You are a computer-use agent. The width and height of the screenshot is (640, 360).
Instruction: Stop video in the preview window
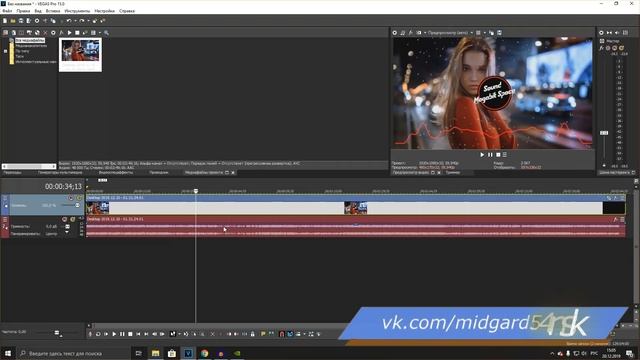[498, 155]
